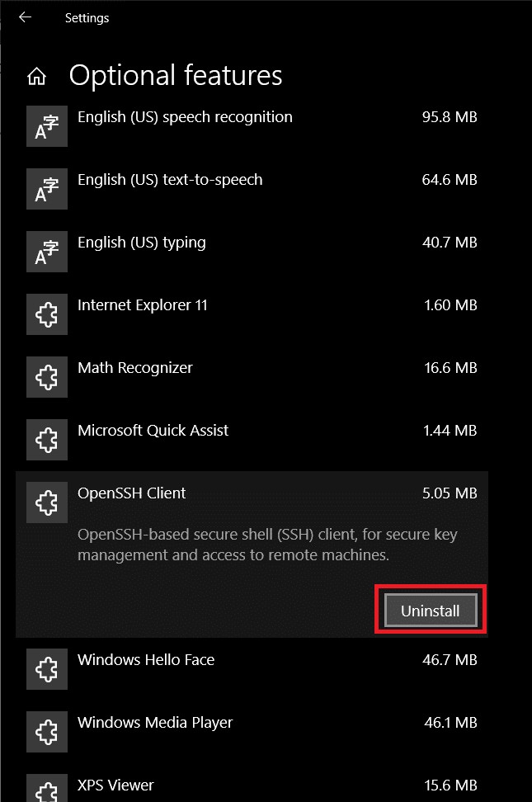Click the XPS Viewer feature icon
This screenshot has height=802, width=532.
click(x=46, y=789)
